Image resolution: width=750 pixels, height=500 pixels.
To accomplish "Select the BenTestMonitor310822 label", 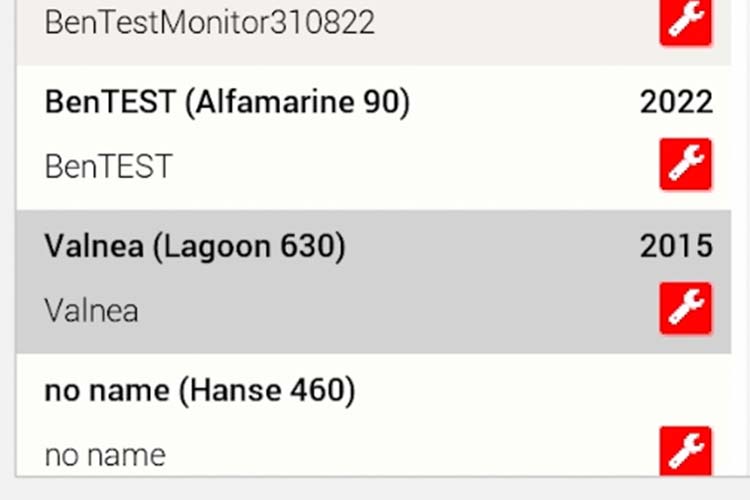I will click(210, 22).
